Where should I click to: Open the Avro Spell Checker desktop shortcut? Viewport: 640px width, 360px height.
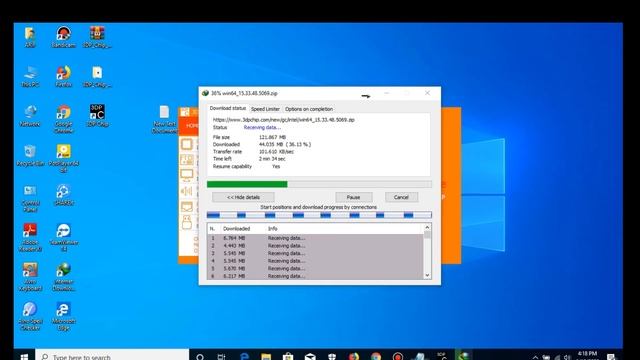point(30,316)
